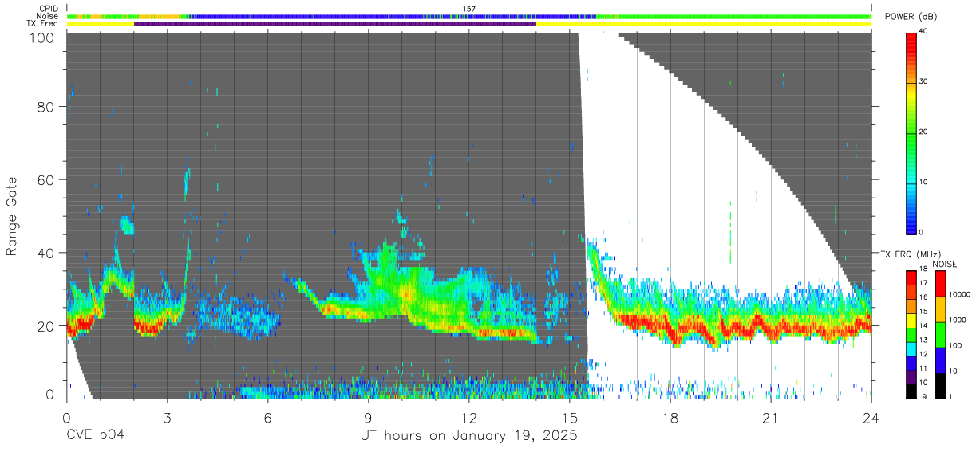
Task: Click the 100 tick on the Range Gate axis
Action: [x=42, y=37]
